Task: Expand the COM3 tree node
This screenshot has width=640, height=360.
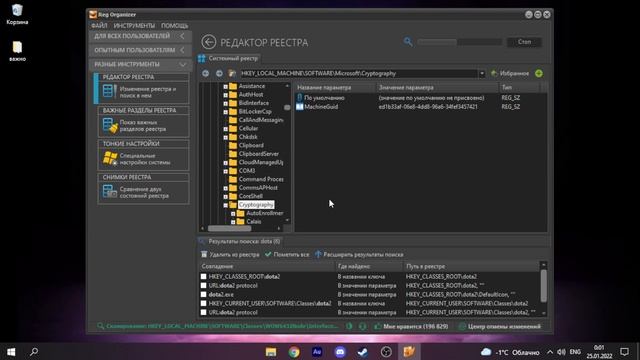Action: coord(225,171)
